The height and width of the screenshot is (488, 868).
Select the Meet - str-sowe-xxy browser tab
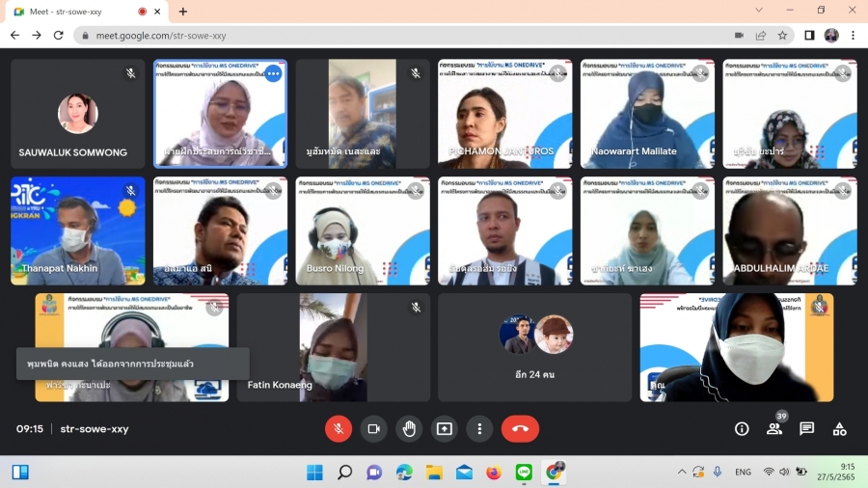pos(77,12)
